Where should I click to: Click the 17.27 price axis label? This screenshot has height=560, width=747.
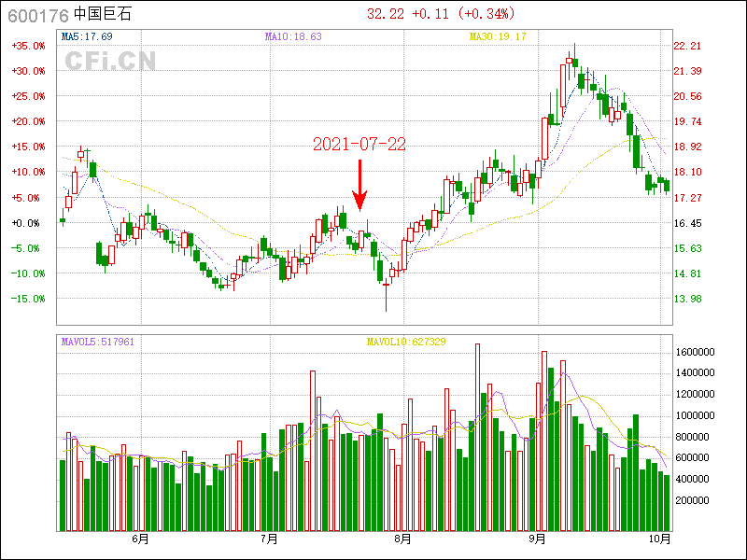click(687, 198)
